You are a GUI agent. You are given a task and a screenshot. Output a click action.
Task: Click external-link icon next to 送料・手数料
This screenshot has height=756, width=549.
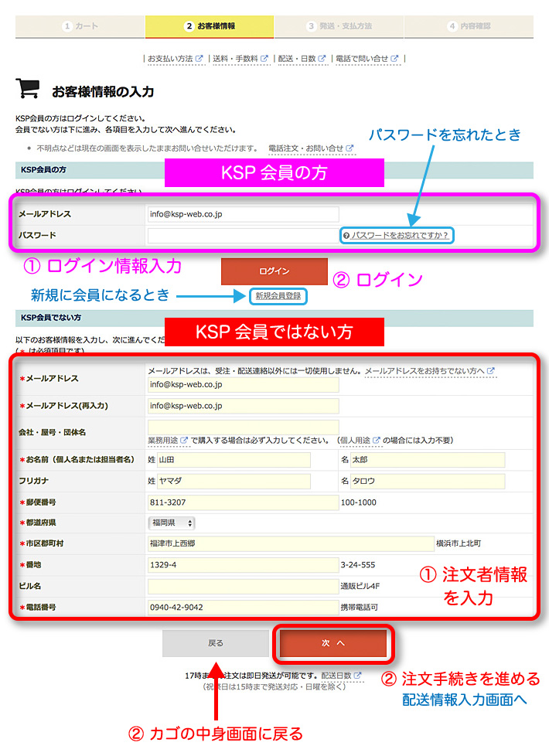pos(264,58)
